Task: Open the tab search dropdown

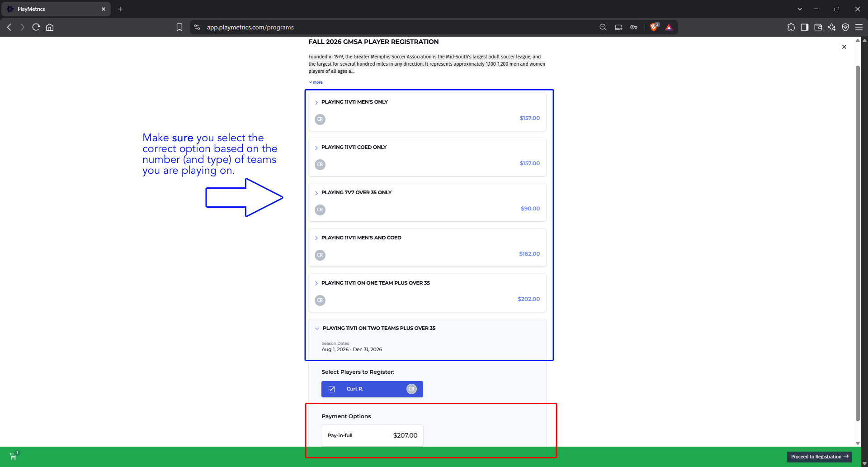Action: [x=800, y=9]
